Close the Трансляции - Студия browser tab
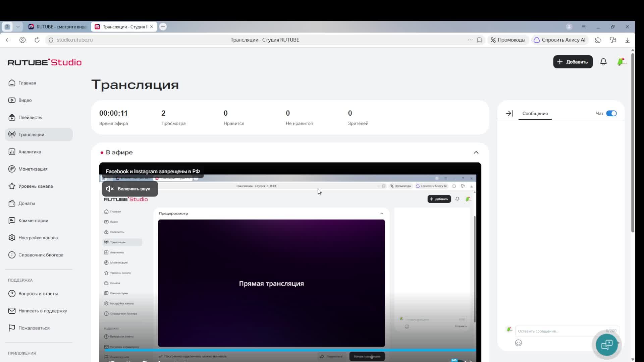The height and width of the screenshot is (362, 644). 151,27
